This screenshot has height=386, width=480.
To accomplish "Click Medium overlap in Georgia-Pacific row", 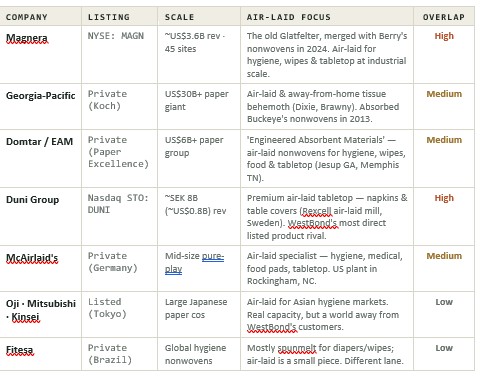I will click(x=444, y=94).
